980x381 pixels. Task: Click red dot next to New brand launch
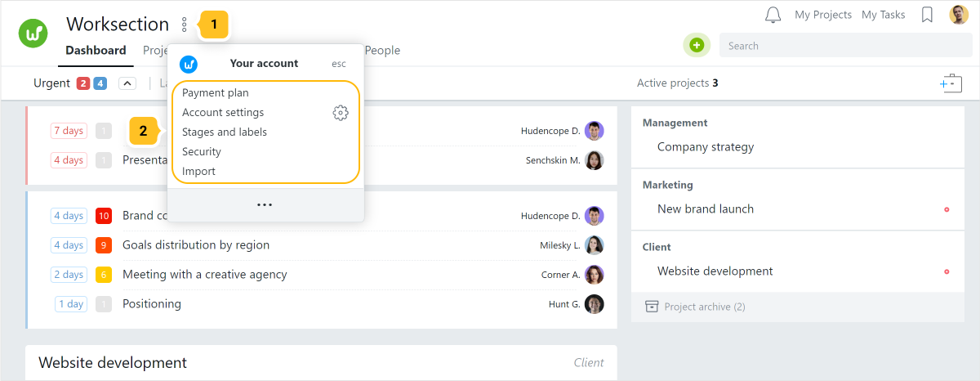[x=947, y=209]
